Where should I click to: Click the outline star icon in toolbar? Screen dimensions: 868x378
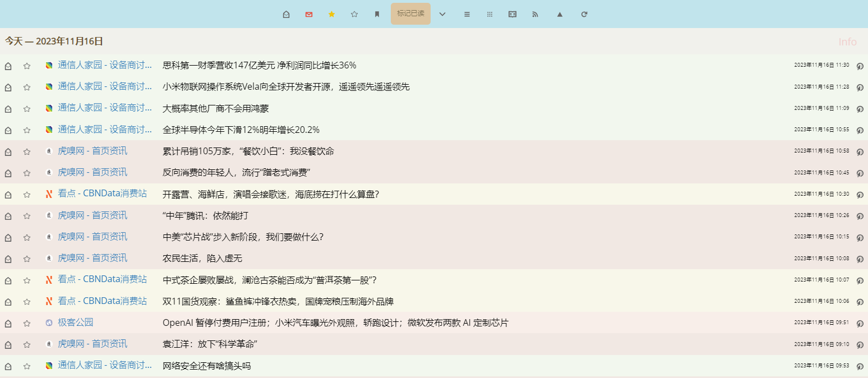tap(354, 14)
